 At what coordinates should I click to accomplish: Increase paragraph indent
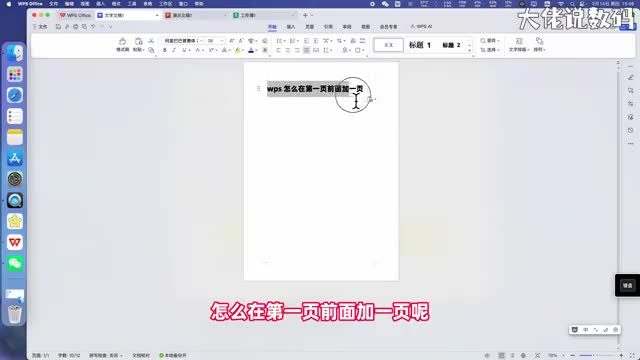coord(316,41)
